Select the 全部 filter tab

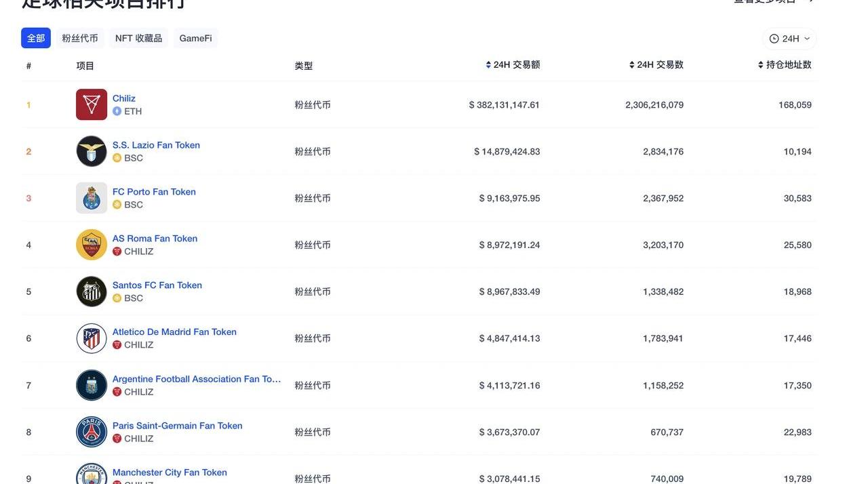[36, 38]
